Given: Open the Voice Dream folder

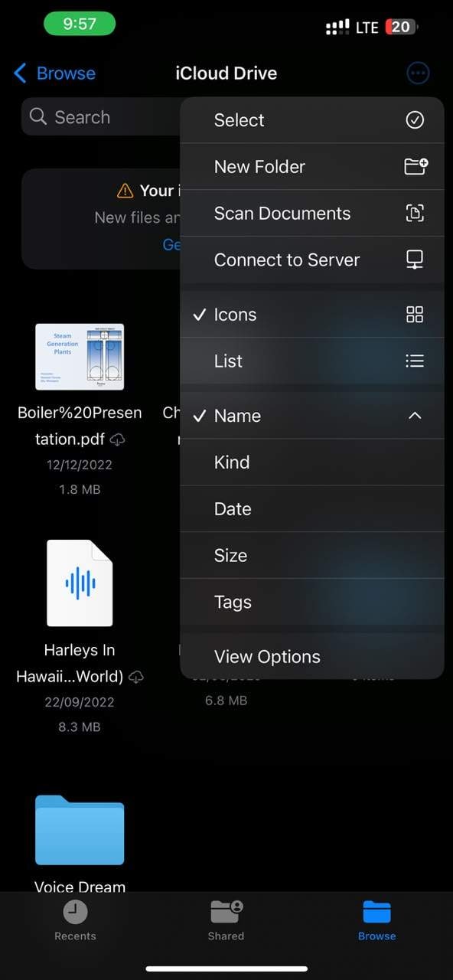Looking at the screenshot, I should point(80,830).
